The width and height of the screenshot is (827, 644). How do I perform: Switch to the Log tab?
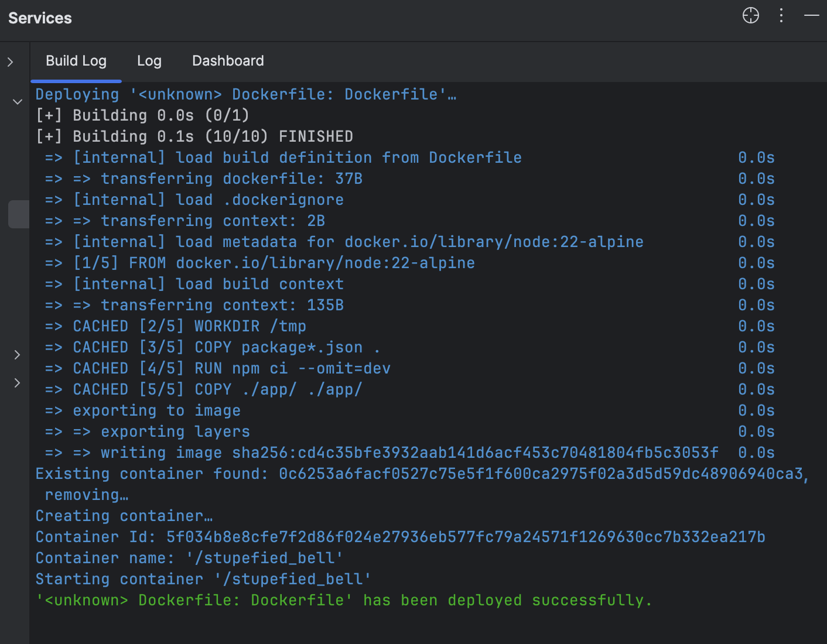(x=149, y=61)
